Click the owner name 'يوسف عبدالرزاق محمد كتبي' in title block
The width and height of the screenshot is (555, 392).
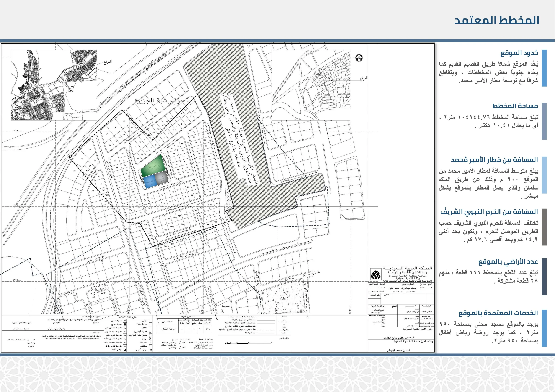point(403,288)
